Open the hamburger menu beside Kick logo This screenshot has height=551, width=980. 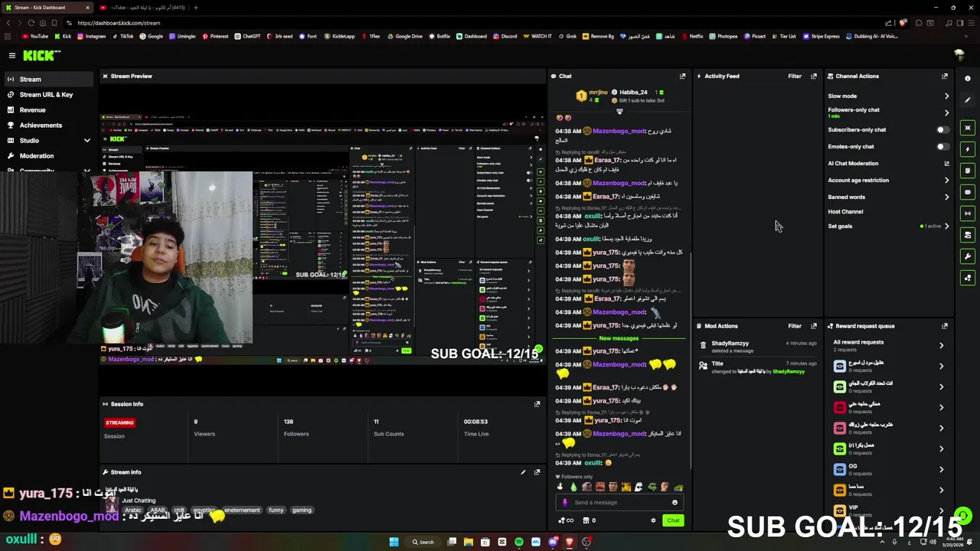(11, 55)
